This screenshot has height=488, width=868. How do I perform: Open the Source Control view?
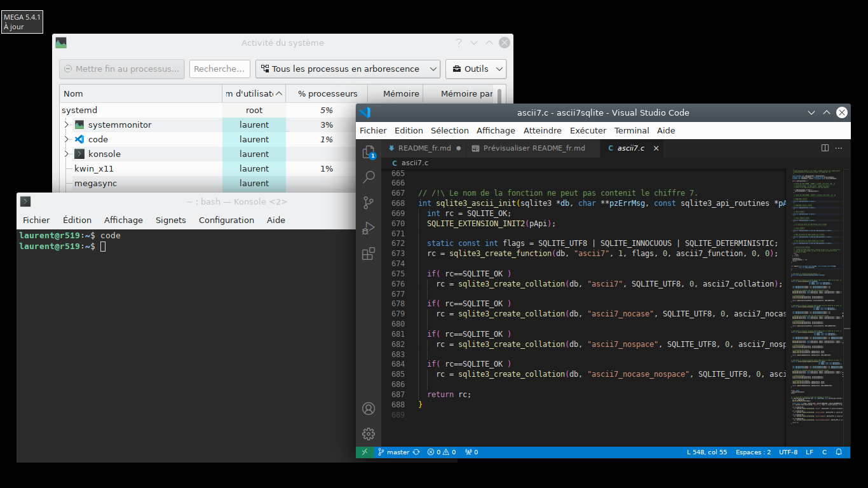(x=368, y=203)
